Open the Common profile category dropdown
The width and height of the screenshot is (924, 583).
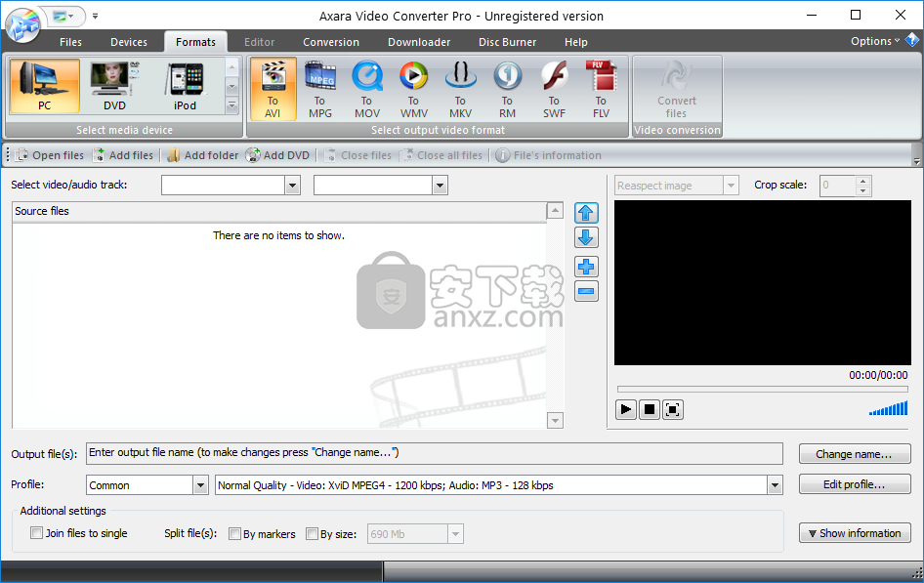(201, 485)
